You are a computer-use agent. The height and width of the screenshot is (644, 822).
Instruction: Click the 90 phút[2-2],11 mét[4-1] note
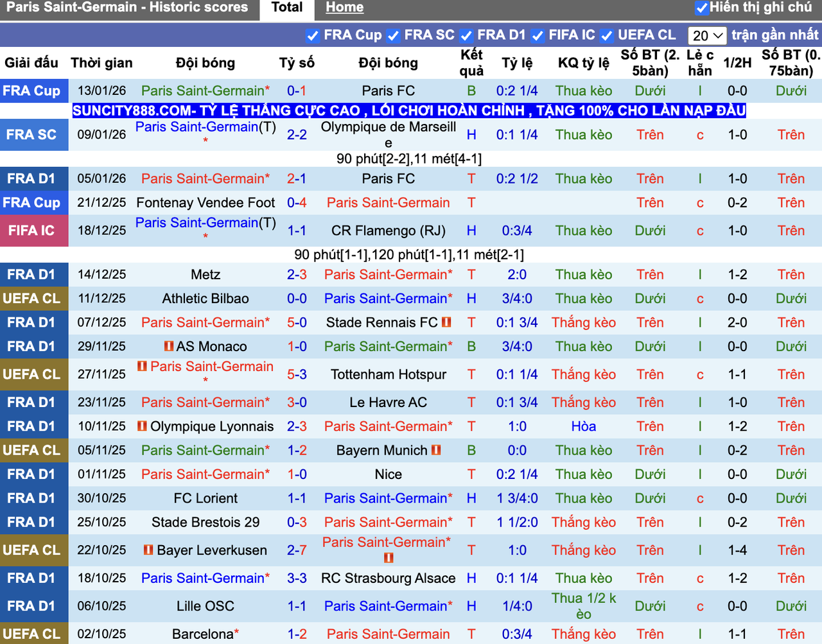point(409,159)
